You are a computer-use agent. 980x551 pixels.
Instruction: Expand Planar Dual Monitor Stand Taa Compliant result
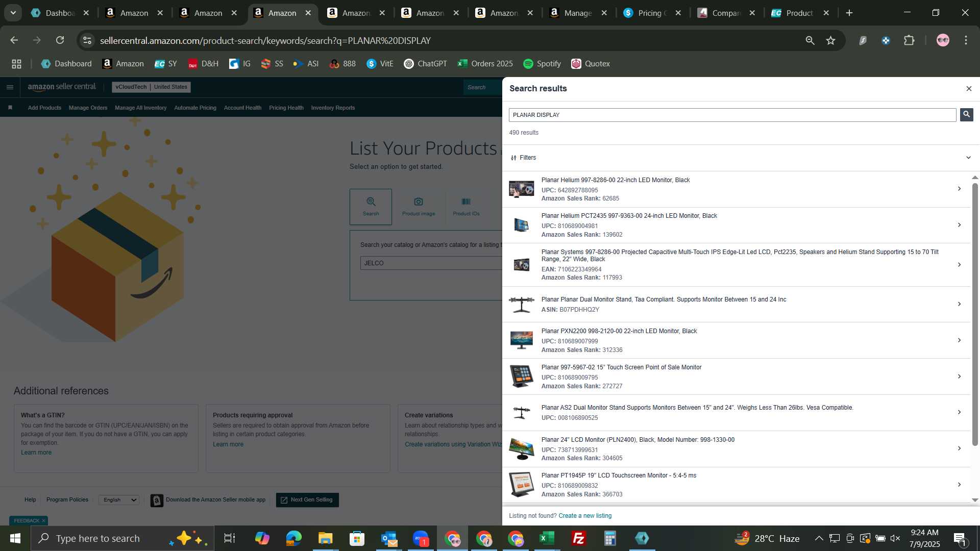[x=959, y=304]
